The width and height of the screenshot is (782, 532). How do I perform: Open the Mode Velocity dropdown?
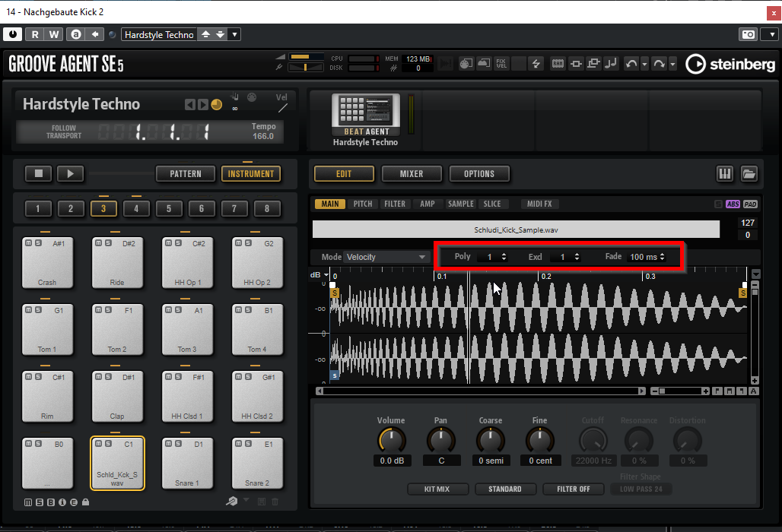[387, 257]
